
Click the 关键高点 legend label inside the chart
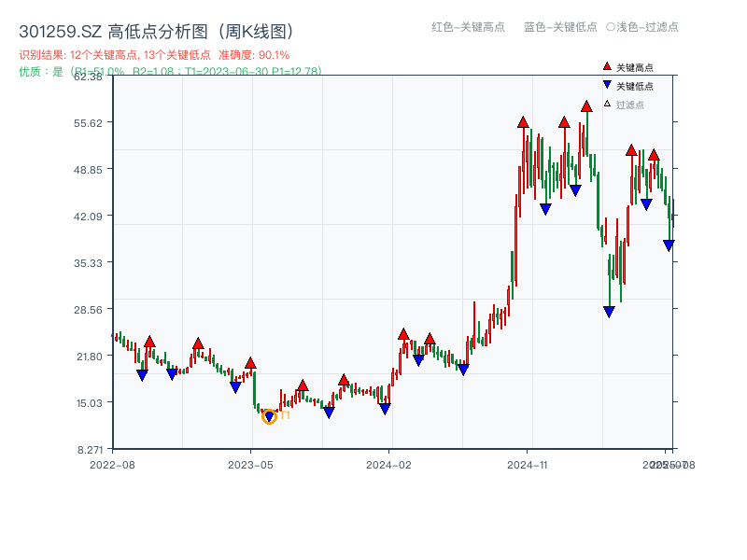pyautogui.click(x=635, y=67)
